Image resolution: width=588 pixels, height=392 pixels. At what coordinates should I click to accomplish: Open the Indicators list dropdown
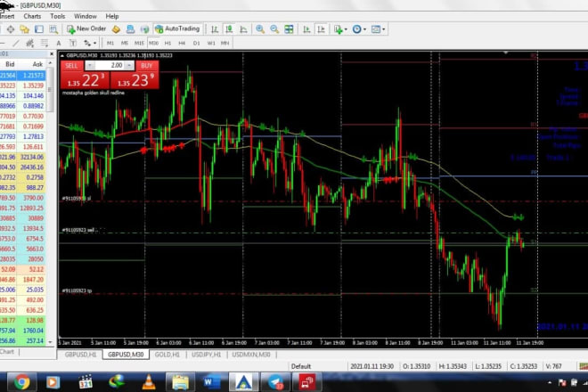[x=340, y=29]
